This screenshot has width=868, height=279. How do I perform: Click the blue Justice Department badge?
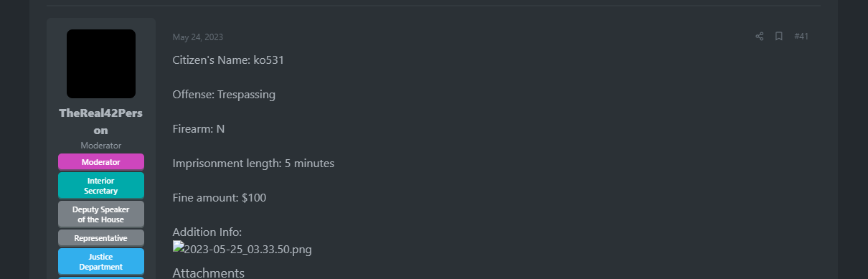pyautogui.click(x=101, y=262)
